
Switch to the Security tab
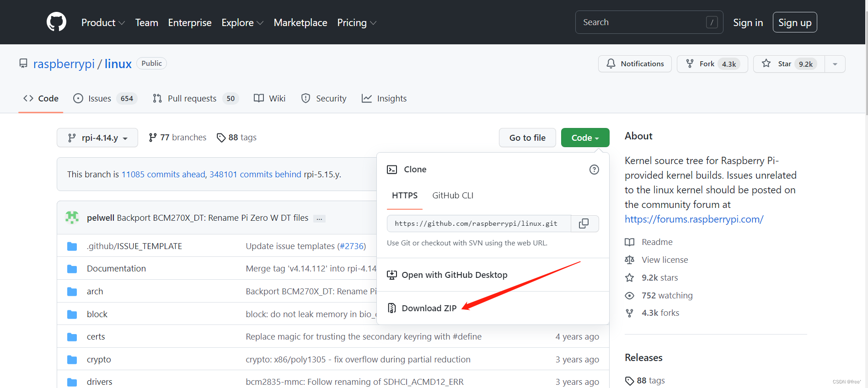coord(324,98)
